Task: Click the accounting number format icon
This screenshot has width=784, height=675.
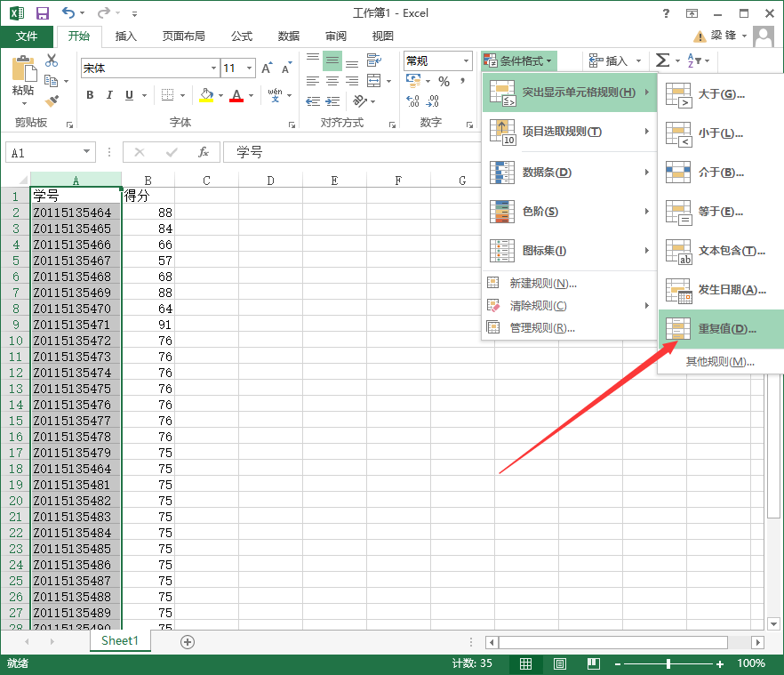Action: (413, 80)
